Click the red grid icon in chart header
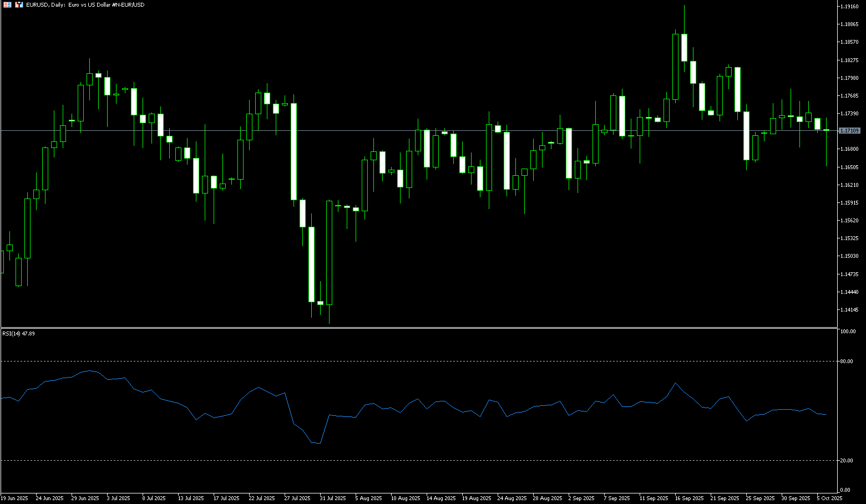This screenshot has height=504, width=866. 7,4
